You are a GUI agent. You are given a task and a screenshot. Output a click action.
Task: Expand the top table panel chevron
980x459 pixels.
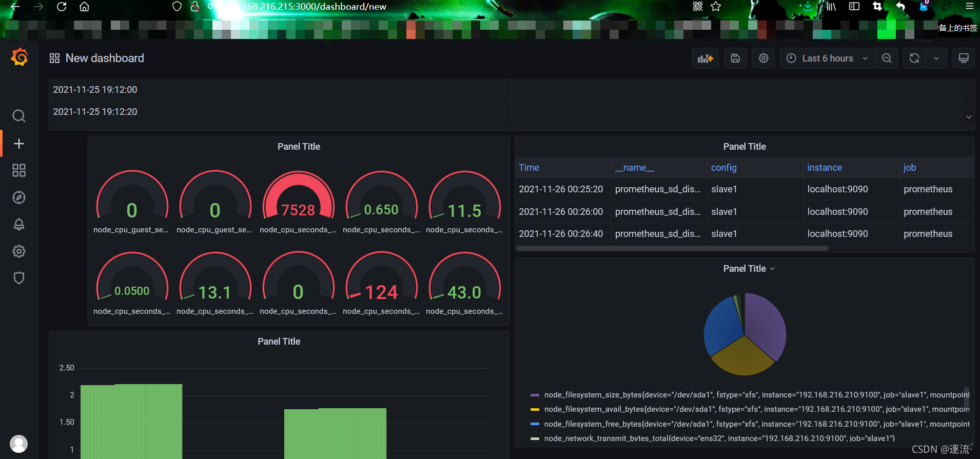click(969, 117)
